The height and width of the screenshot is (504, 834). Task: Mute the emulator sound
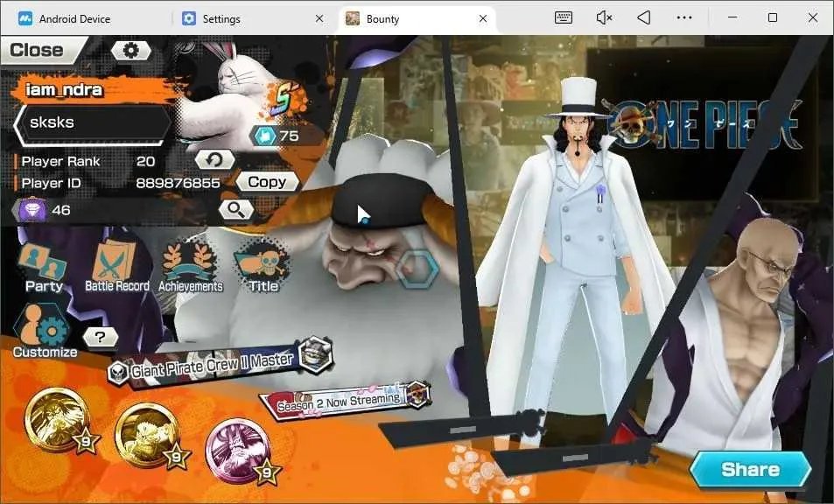pos(604,17)
